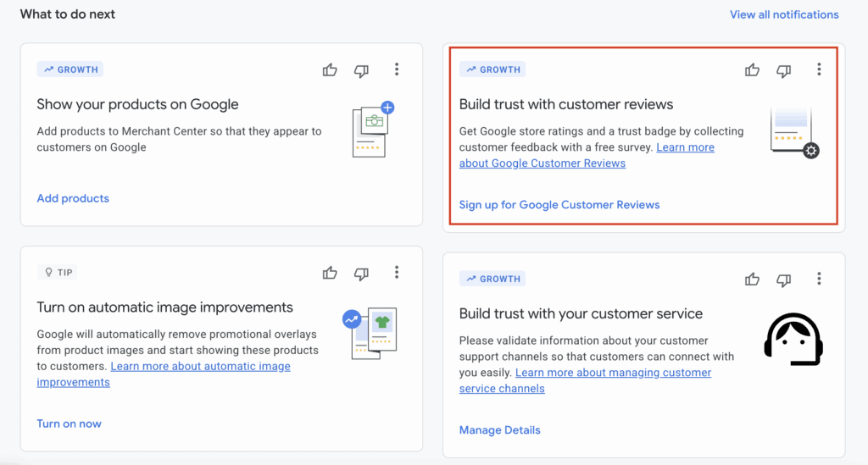Open kebab menu on customer service card

click(819, 278)
